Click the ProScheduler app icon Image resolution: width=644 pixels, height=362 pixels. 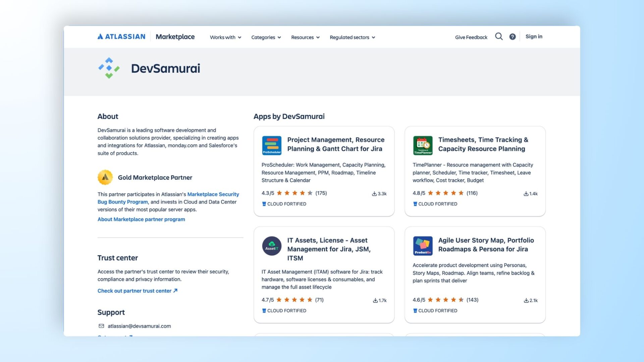[x=272, y=145]
